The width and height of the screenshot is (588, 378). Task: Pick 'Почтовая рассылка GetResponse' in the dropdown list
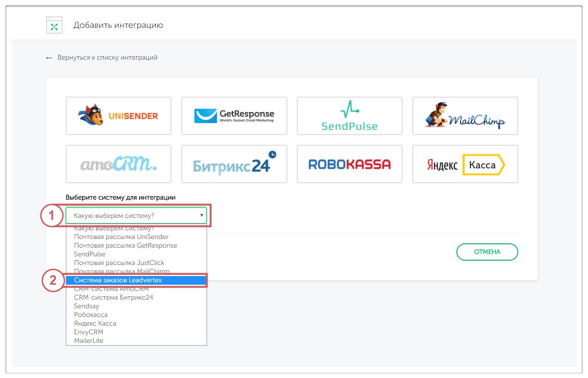point(125,245)
